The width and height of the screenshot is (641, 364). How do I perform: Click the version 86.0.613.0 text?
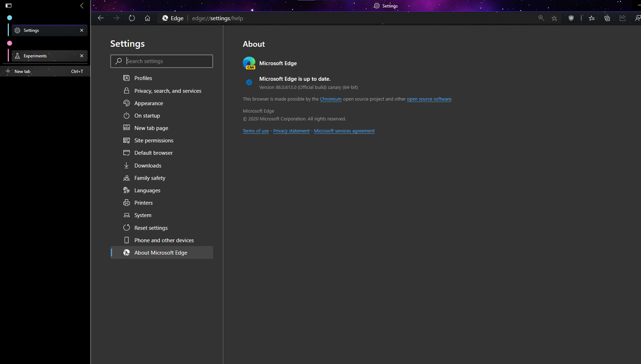[x=308, y=87]
